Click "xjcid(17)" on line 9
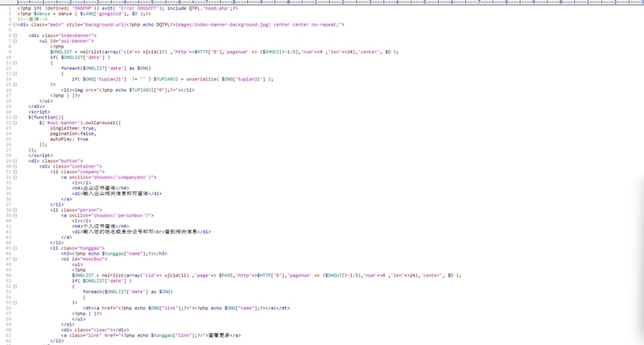 155,52
